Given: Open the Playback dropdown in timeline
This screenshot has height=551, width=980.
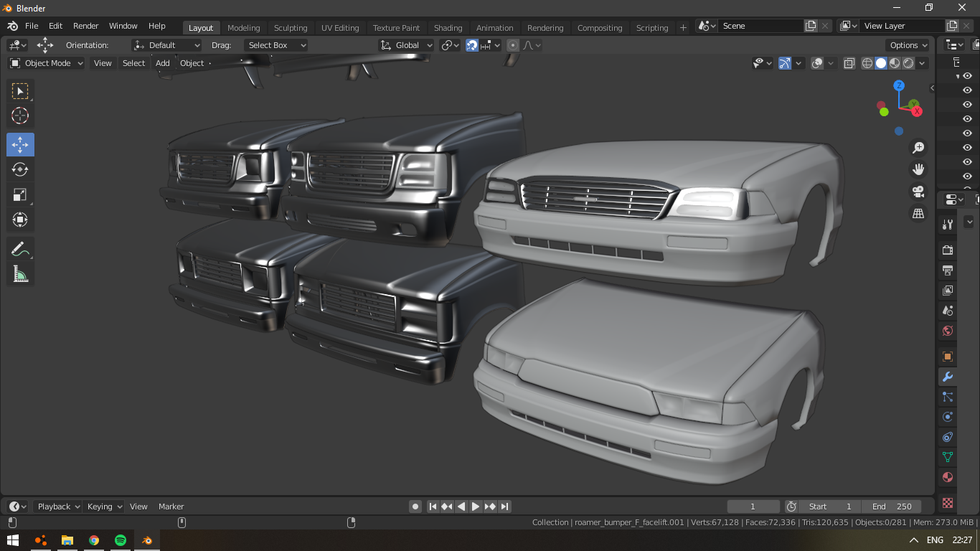Looking at the screenshot, I should [x=57, y=507].
